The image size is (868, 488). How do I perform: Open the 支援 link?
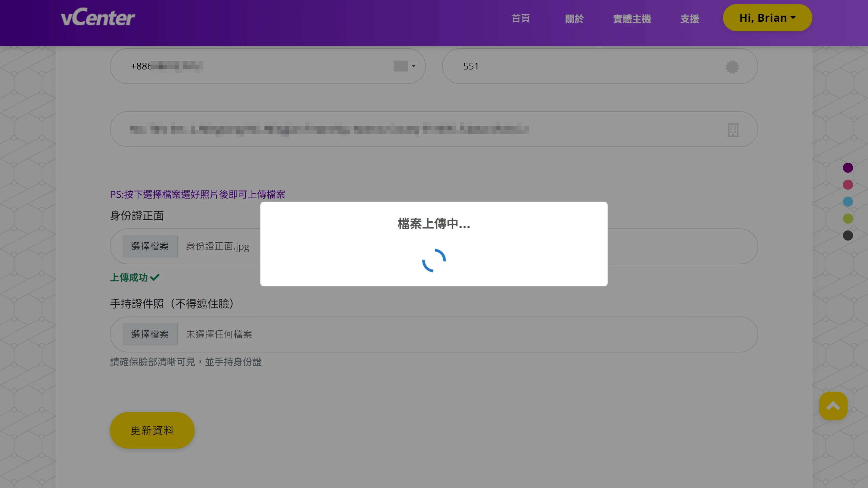689,19
